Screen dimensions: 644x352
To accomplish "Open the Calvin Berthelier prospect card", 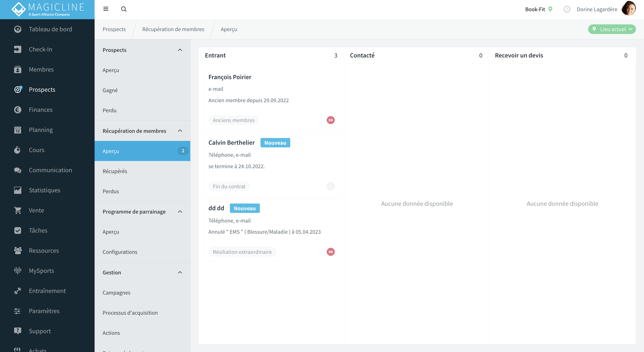I will (x=271, y=165).
